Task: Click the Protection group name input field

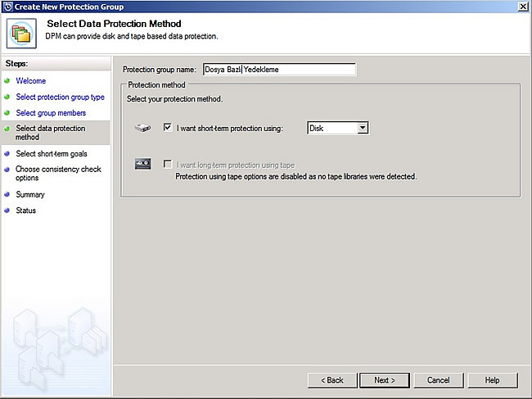Action: coord(280,70)
